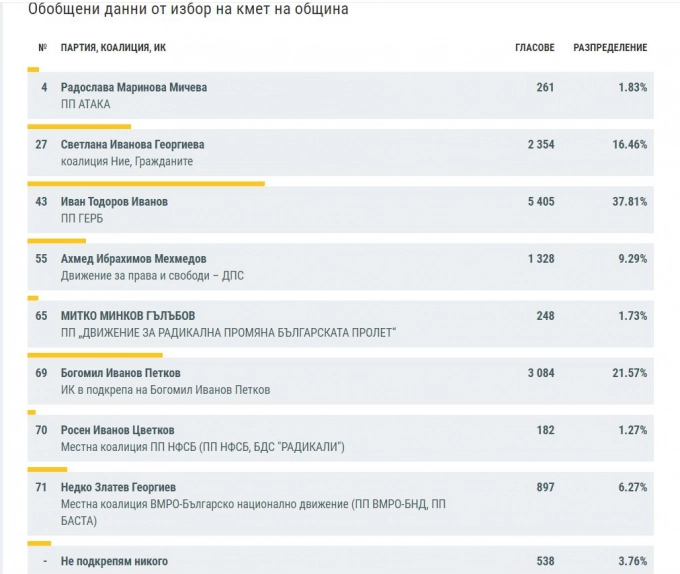The width and height of the screenshot is (680, 574).
Task: Select Недко Златев Георгиев's name
Action: [118, 488]
